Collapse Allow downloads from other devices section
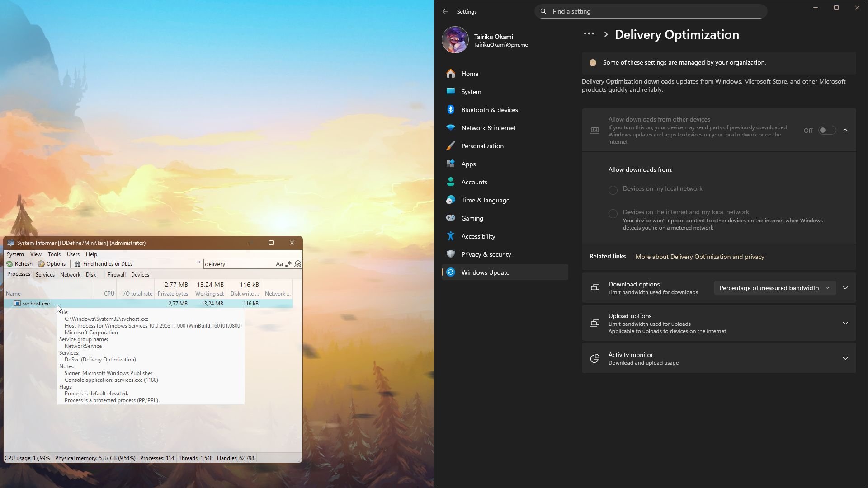Screen dimensions: 868x488 click(845, 131)
